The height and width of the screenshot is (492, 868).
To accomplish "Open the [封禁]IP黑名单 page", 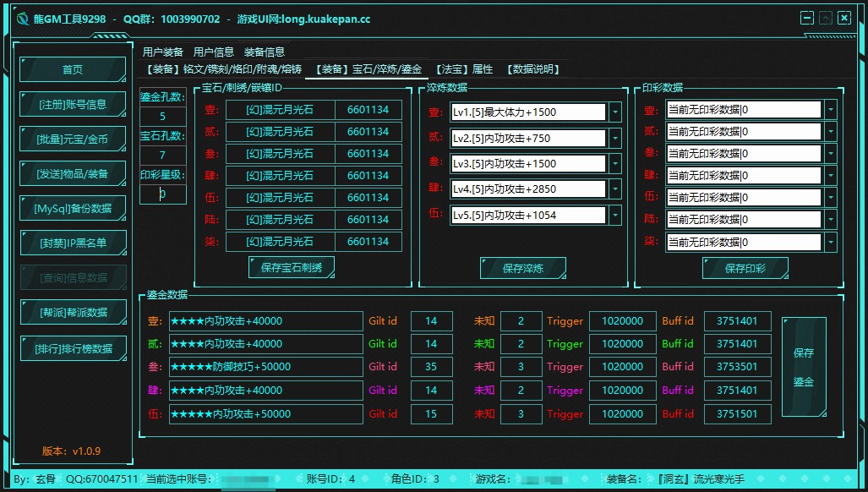I will (x=73, y=243).
